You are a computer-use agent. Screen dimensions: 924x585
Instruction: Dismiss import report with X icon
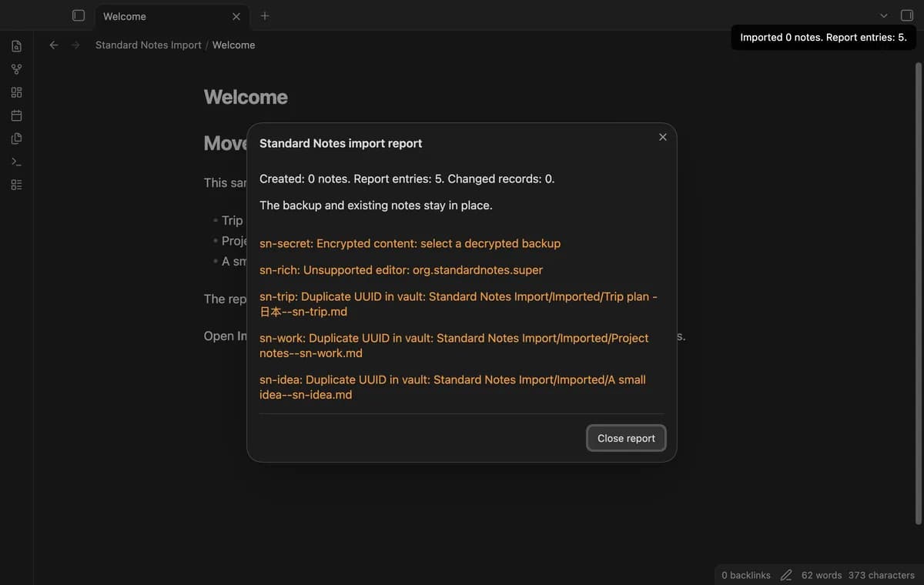663,137
